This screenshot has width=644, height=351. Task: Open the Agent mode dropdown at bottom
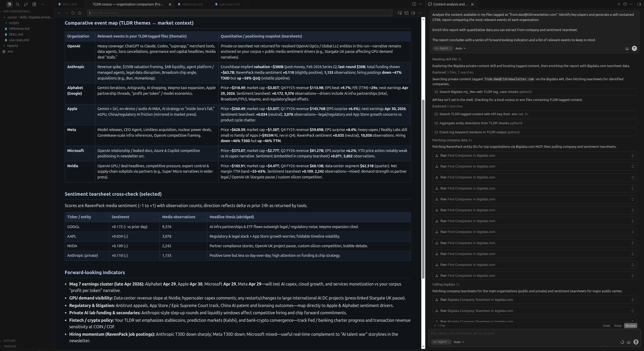click(441, 342)
